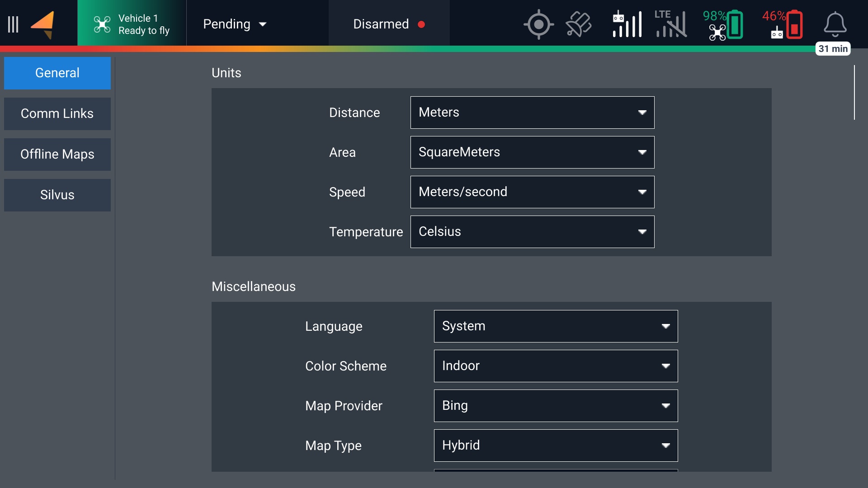This screenshot has width=868, height=488.
Task: Click the LTE signal strength icon
Action: pyautogui.click(x=671, y=24)
